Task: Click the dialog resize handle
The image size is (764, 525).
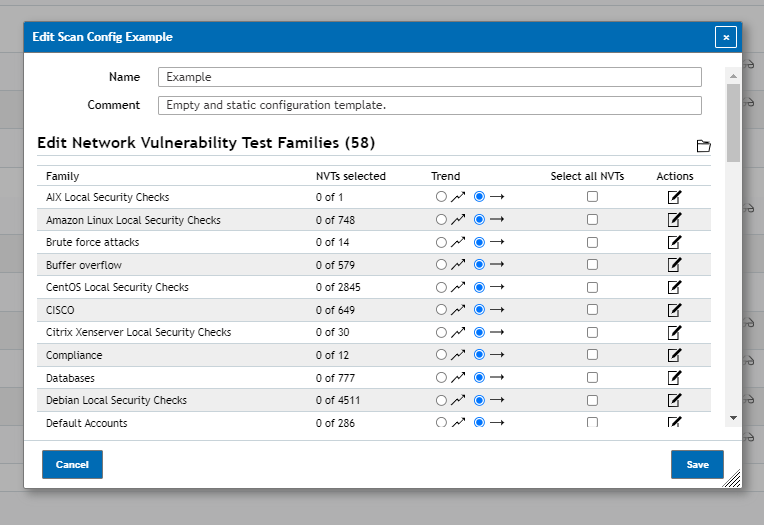Action: 732,479
